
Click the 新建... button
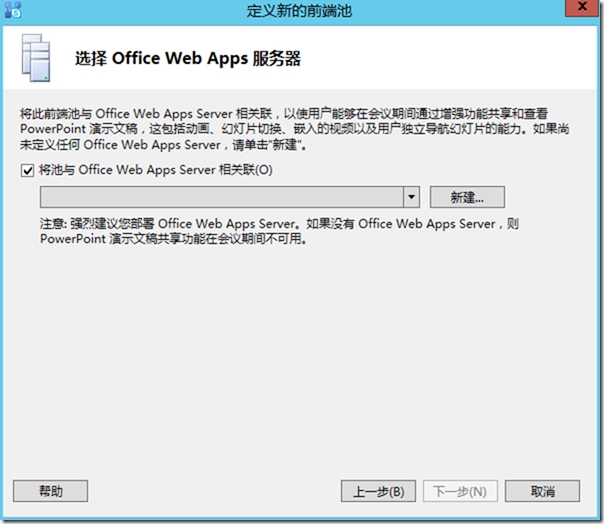tap(467, 197)
